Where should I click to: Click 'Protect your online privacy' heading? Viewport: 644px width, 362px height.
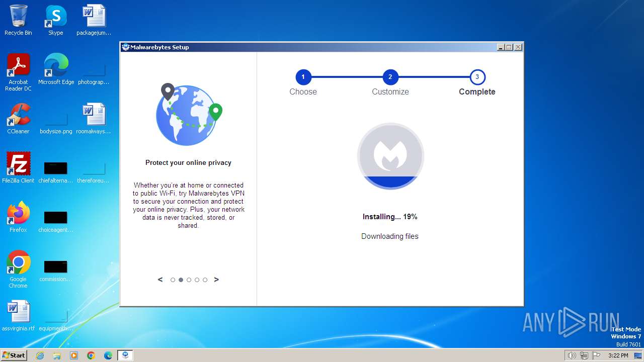(x=189, y=162)
